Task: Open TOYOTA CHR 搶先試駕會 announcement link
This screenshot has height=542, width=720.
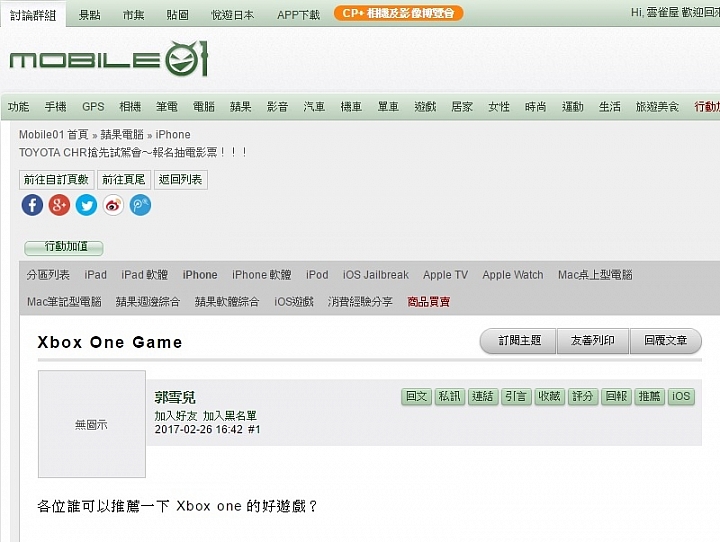Action: pos(133,152)
